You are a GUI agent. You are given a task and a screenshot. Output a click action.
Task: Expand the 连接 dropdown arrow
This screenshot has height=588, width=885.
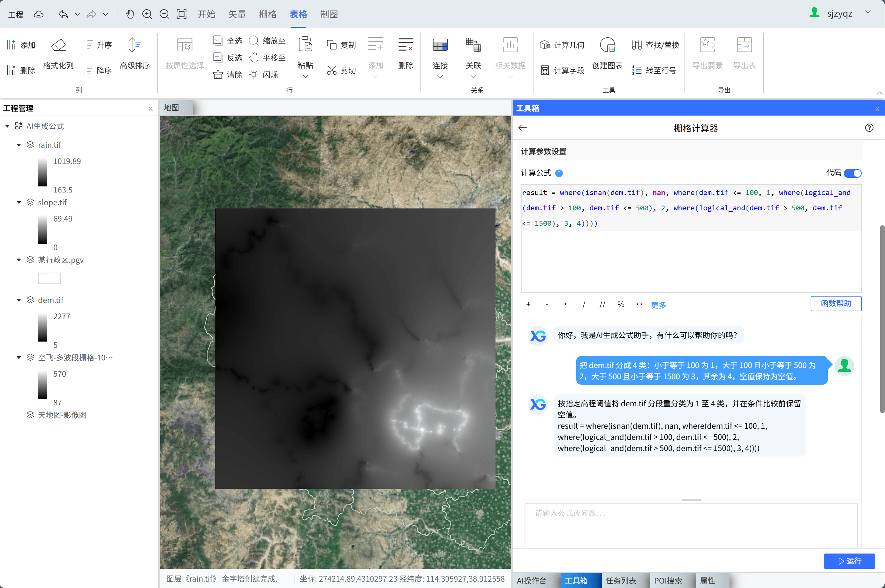point(440,77)
